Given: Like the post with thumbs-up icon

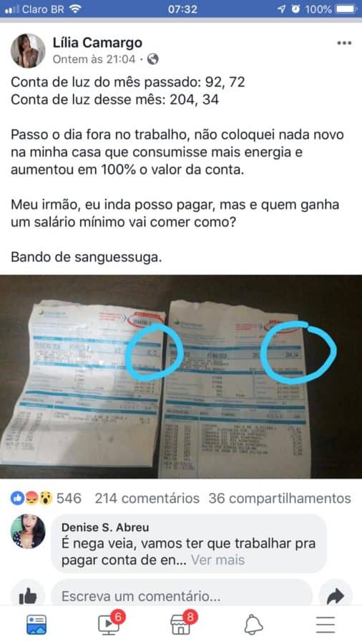Looking at the screenshot, I should [28, 595].
